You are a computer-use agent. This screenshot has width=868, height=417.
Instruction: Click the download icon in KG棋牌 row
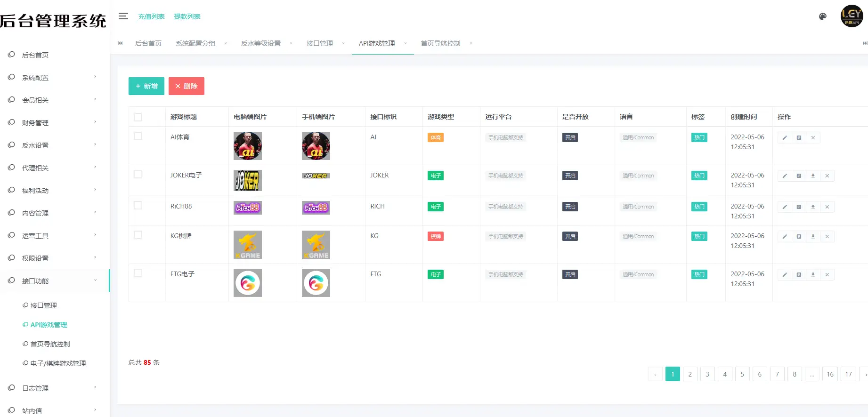pos(813,236)
